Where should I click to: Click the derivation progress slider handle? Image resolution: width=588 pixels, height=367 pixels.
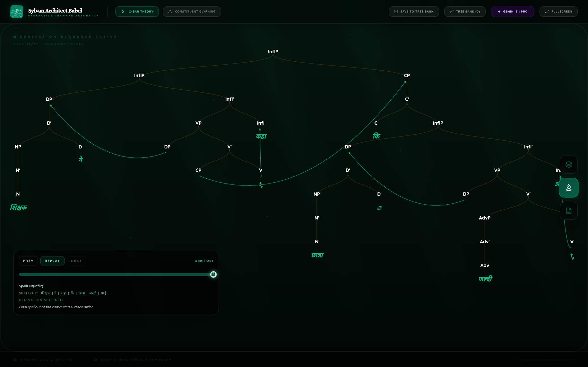213,274
